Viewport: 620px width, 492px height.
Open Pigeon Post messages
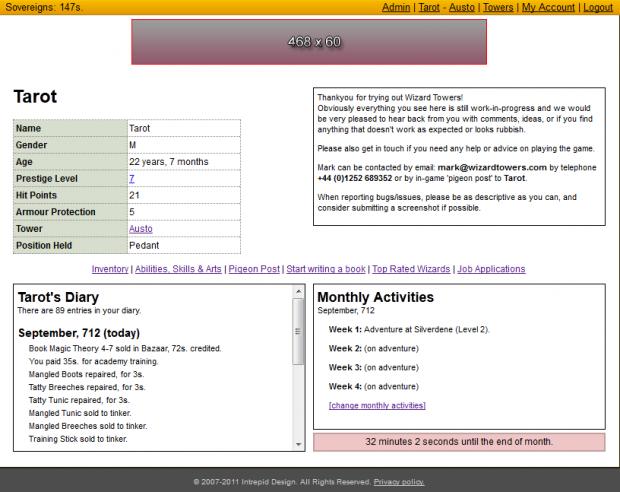point(254,269)
